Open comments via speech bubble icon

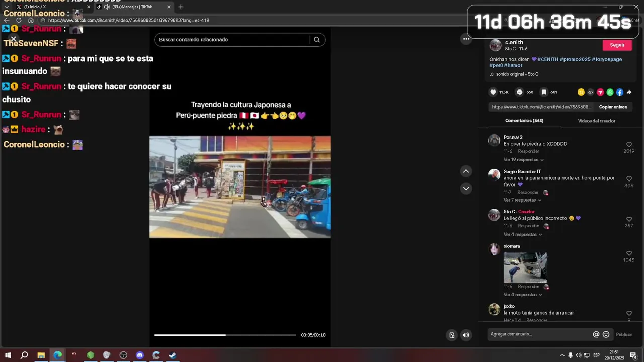click(x=520, y=92)
